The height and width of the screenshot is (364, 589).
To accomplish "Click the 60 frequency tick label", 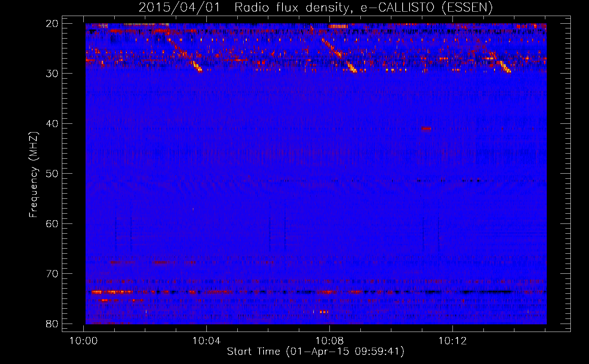I will (52, 223).
